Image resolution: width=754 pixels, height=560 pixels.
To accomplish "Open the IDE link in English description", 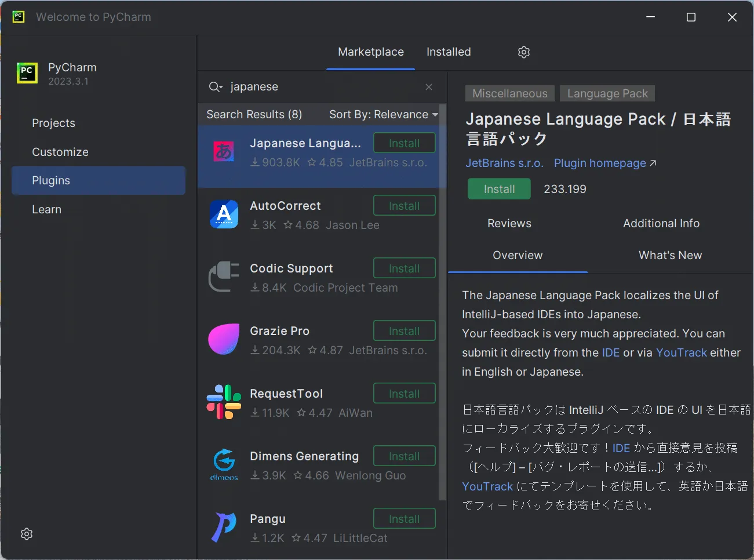I will coord(611,352).
